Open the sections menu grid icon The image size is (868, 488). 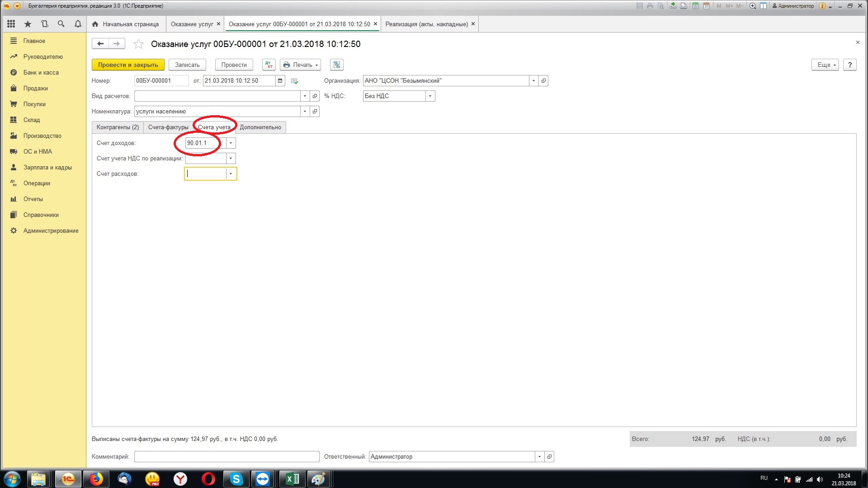(11, 24)
